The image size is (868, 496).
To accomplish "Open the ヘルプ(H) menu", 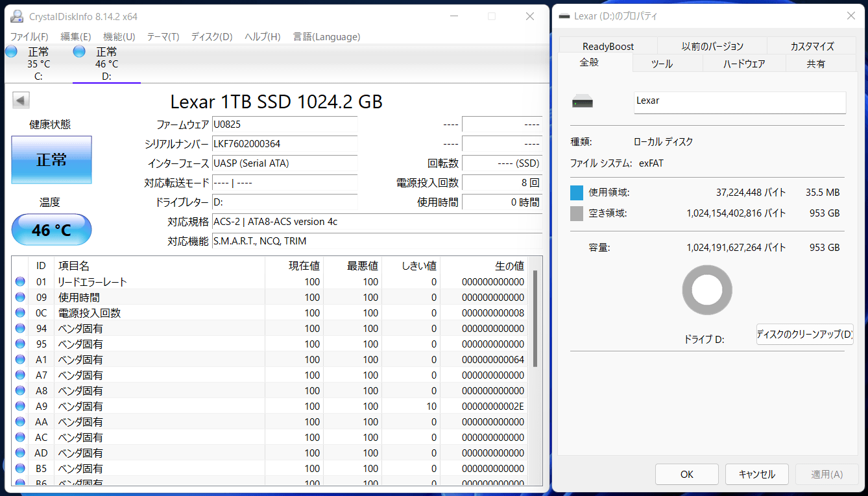I will [x=262, y=37].
